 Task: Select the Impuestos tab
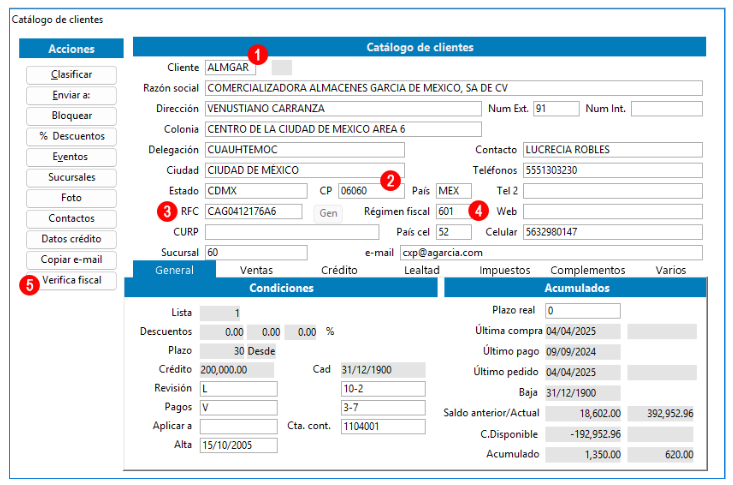tap(504, 270)
